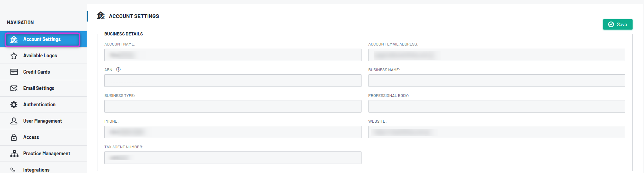Focus the ABN input field
The height and width of the screenshot is (173, 644).
tap(233, 81)
